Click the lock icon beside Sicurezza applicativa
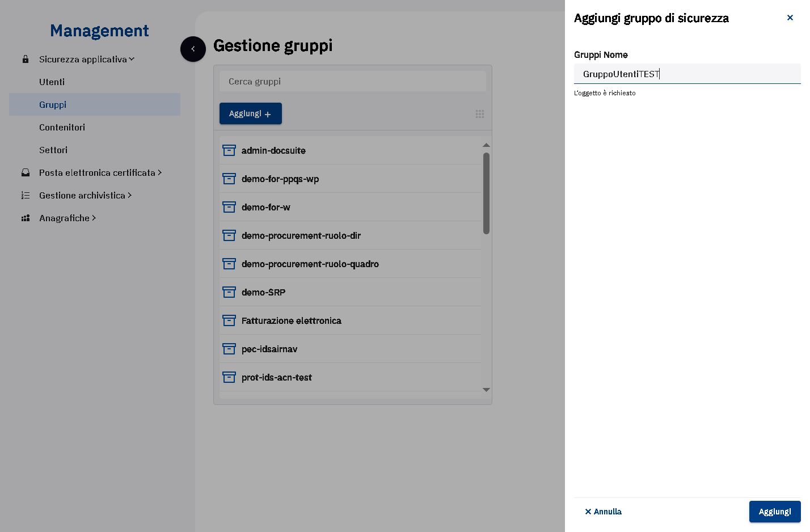Viewport: 810px width, 532px height. (25, 59)
